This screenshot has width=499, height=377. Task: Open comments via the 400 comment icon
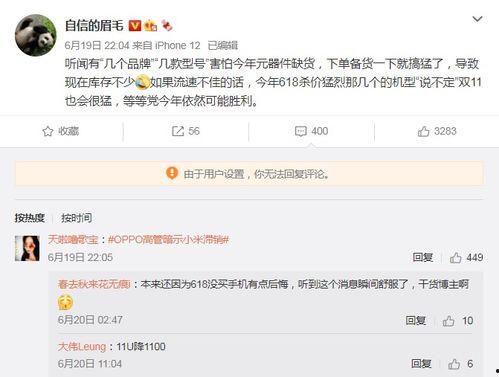(x=311, y=131)
